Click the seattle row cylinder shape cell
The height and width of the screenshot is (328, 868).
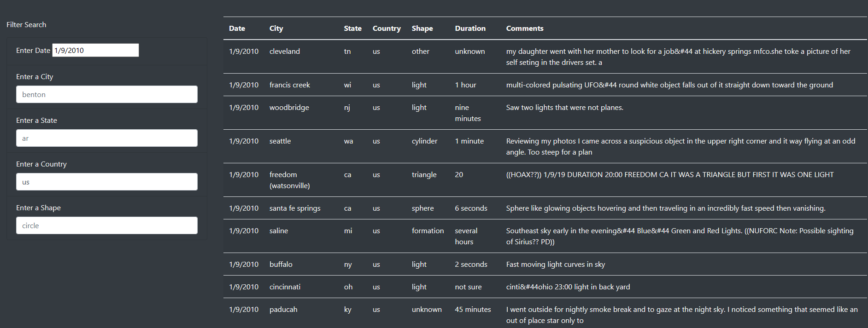pyautogui.click(x=424, y=141)
